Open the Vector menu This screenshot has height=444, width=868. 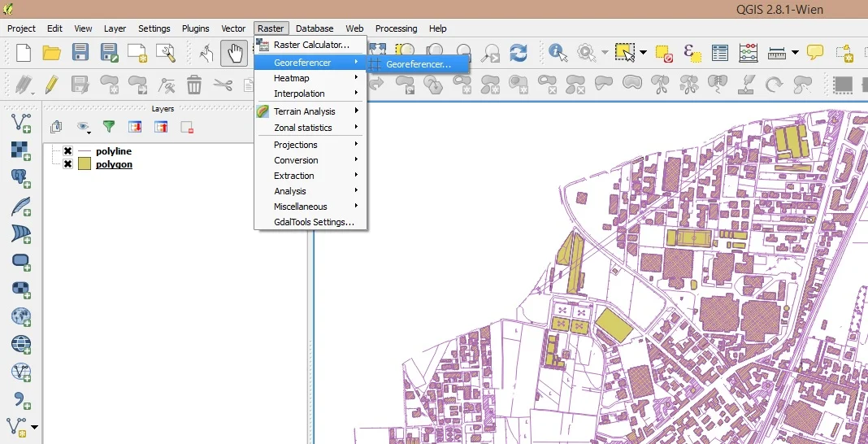[x=233, y=28]
